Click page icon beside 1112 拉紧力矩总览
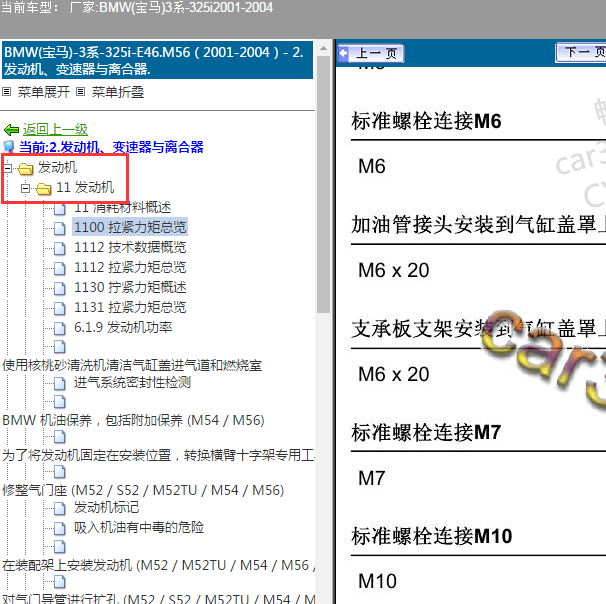Image resolution: width=606 pixels, height=604 pixels. pyautogui.click(x=60, y=268)
